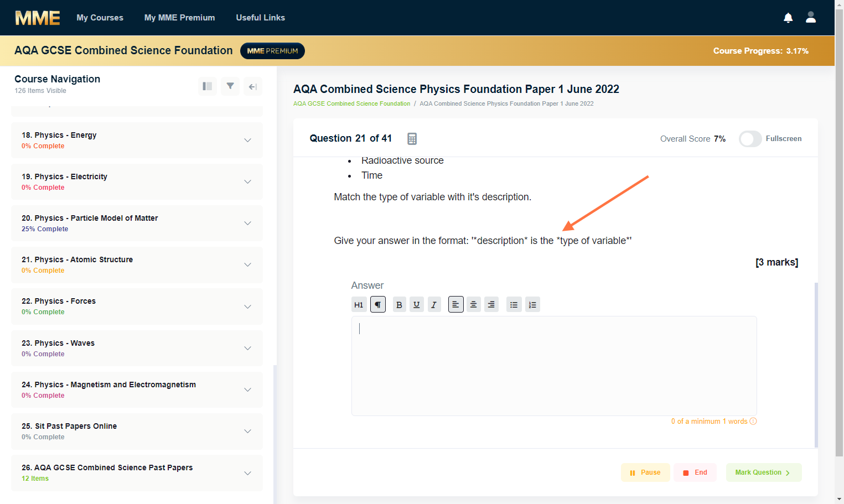Toggle the Fullscreen switch
This screenshot has width=844, height=504.
[750, 139]
